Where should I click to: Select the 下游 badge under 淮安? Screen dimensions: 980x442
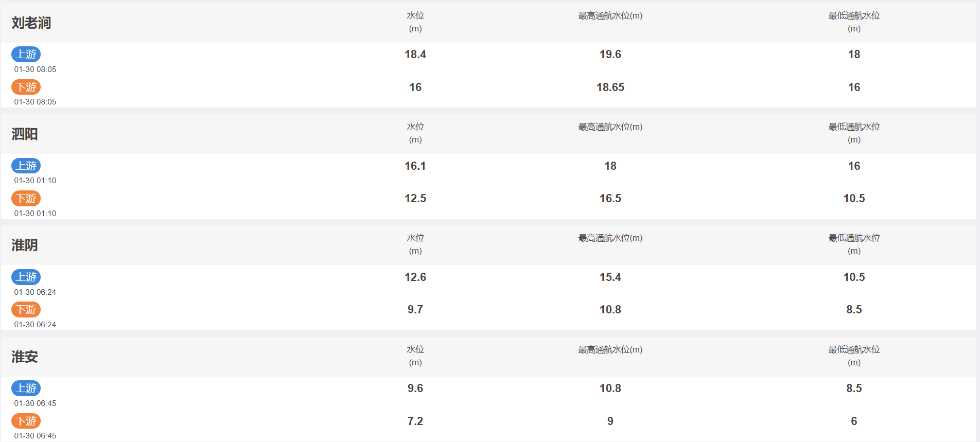26,421
